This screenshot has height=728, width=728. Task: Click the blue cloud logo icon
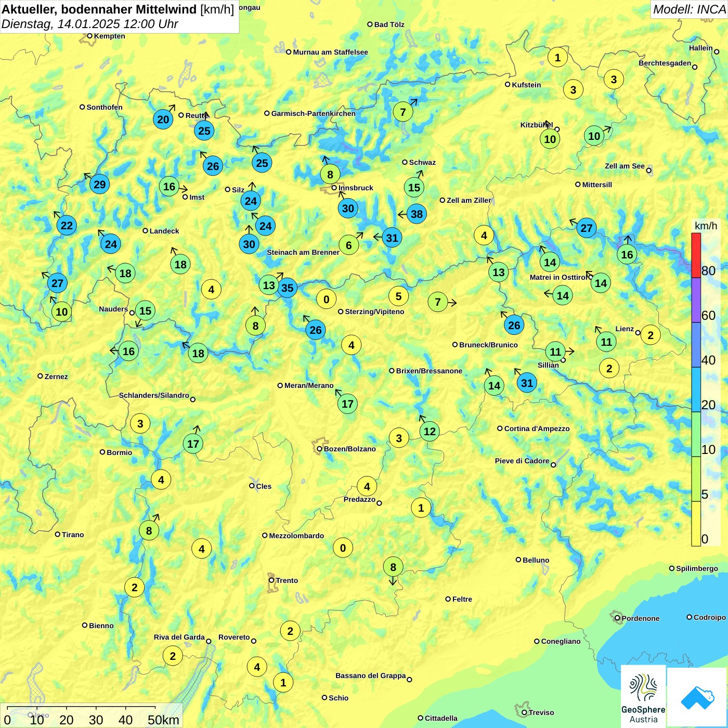click(x=697, y=697)
